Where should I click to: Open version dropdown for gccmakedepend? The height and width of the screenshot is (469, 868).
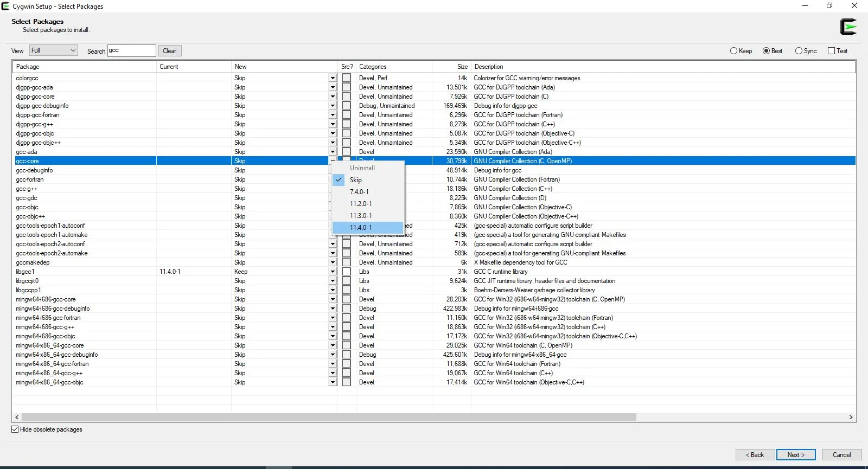(333, 262)
